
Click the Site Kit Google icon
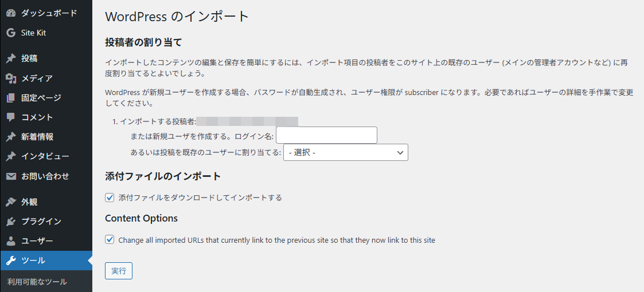(11, 33)
